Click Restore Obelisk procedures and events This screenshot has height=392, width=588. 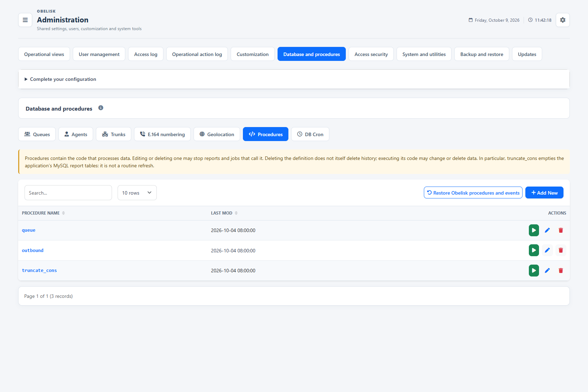(x=473, y=192)
